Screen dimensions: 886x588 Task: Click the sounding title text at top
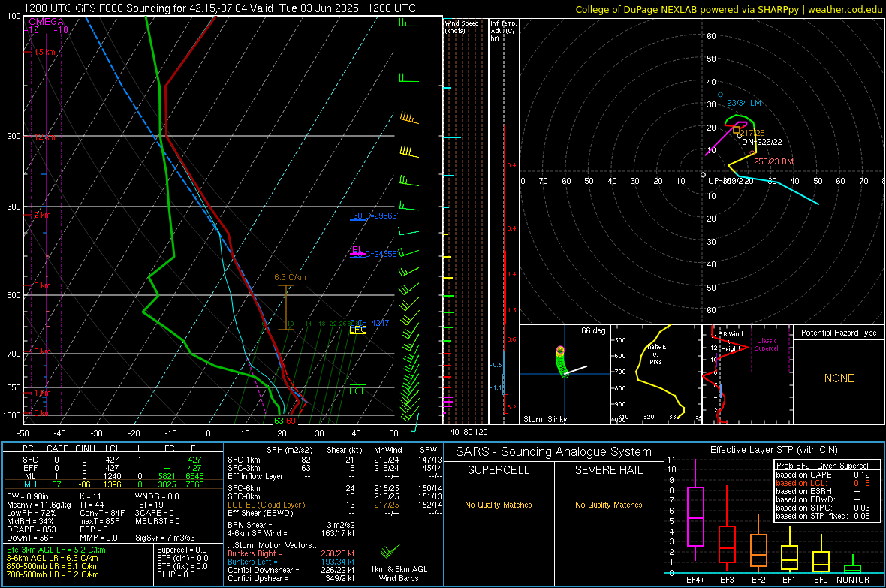click(x=220, y=8)
